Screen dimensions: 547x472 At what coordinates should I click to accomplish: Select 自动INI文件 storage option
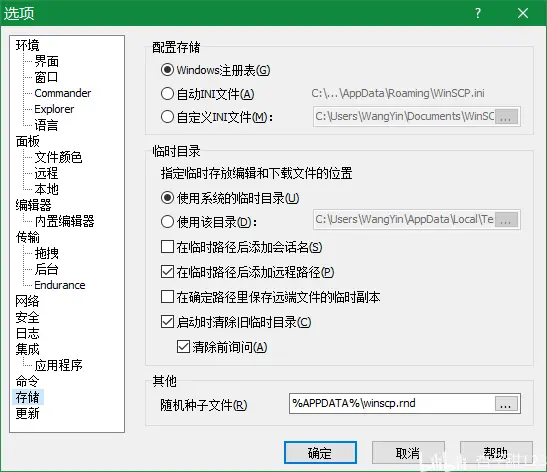[208, 94]
